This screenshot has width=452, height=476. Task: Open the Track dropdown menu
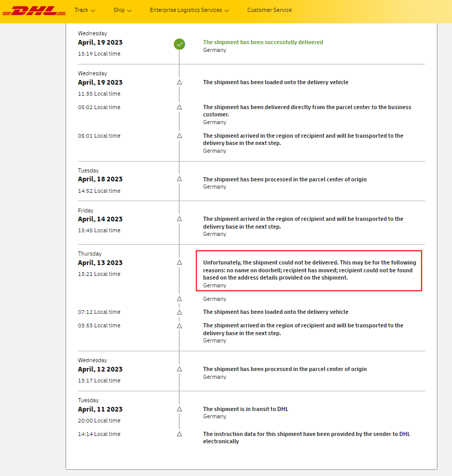[85, 10]
